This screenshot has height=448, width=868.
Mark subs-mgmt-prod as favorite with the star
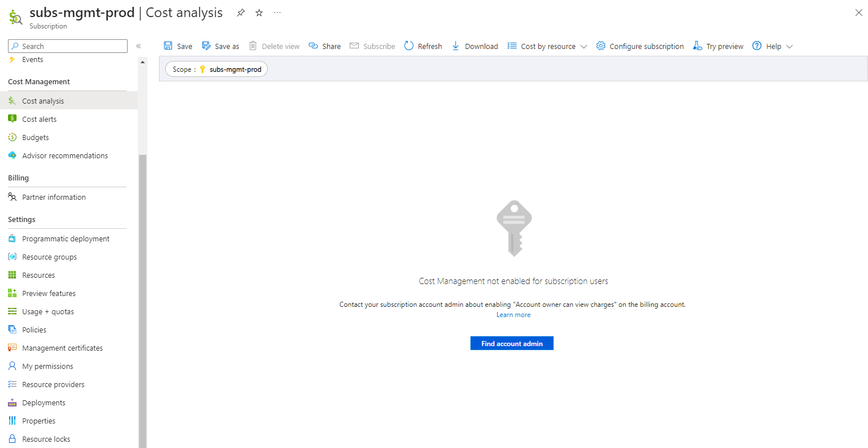pos(259,13)
